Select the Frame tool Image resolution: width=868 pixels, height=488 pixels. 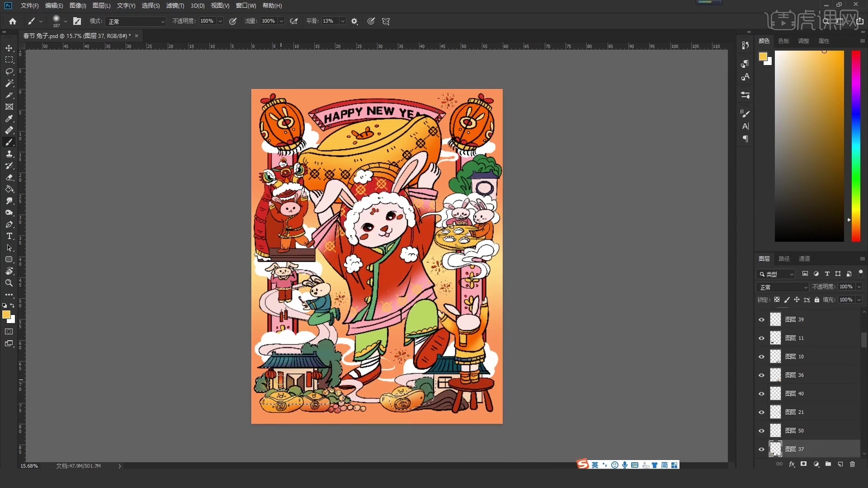tap(9, 107)
